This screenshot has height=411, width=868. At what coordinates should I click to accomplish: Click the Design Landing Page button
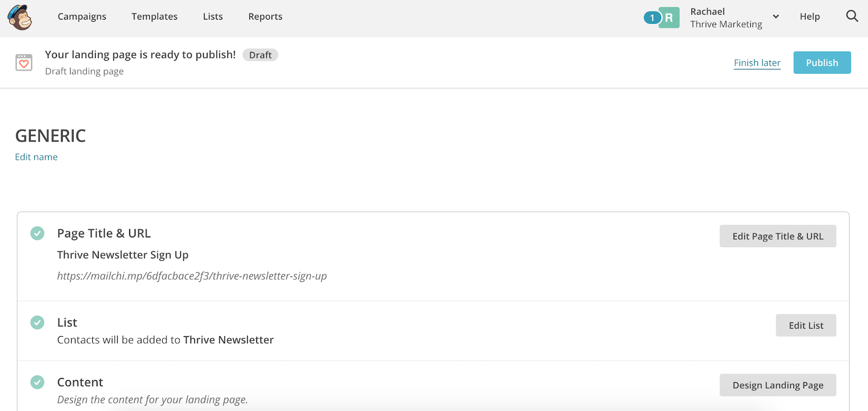778,385
